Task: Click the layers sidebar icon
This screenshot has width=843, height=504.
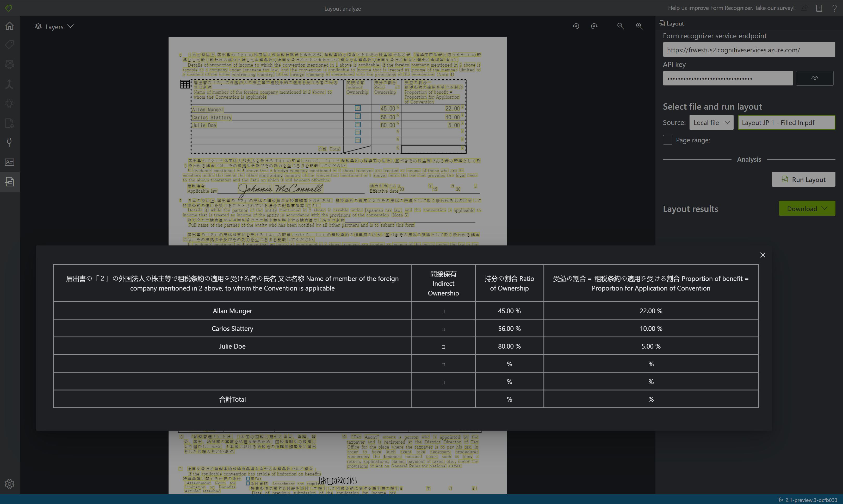Action: [37, 26]
